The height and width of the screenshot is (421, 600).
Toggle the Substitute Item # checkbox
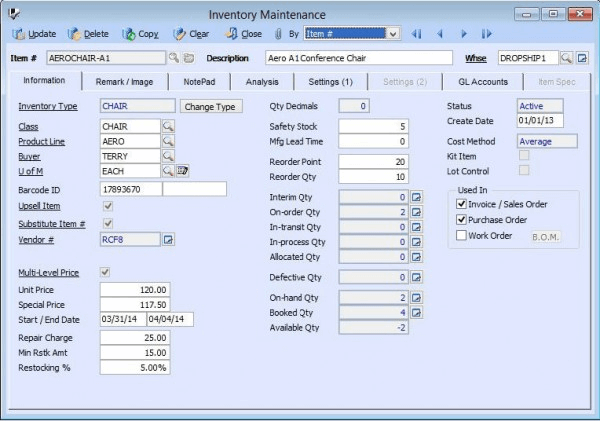pos(108,223)
